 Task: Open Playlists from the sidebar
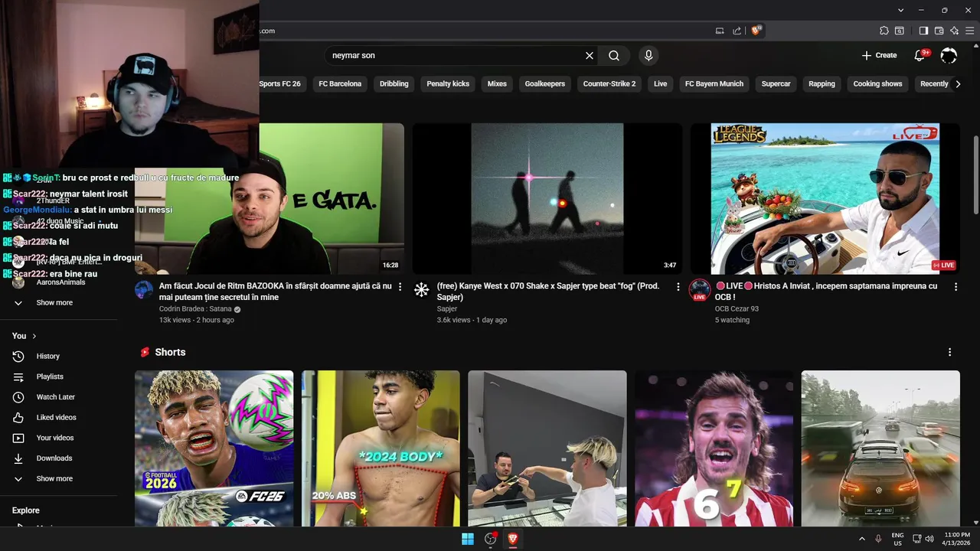[50, 377]
